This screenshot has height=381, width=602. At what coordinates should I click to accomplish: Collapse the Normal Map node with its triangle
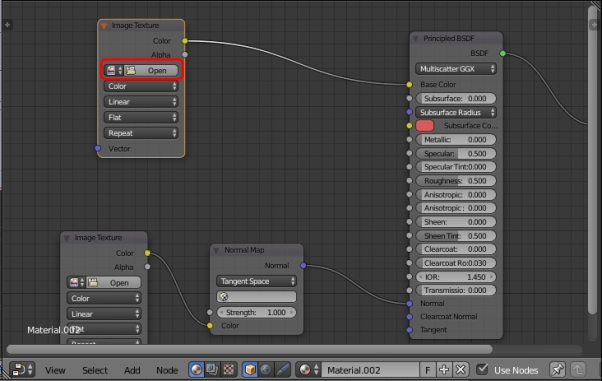pyautogui.click(x=216, y=250)
